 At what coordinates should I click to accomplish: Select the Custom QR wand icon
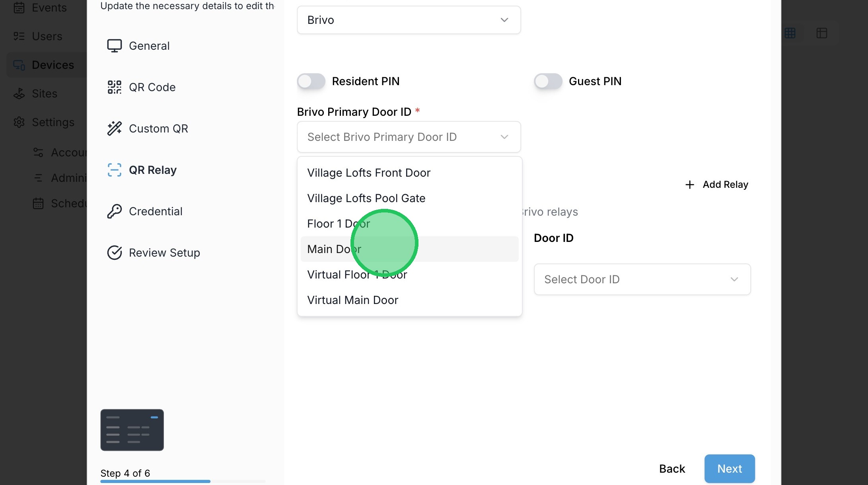(114, 129)
